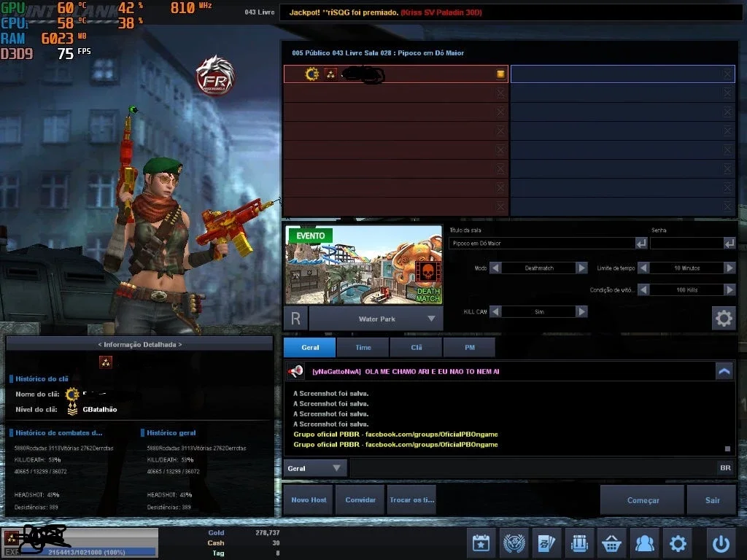Screen dimensions: 747x560
Task: Open the clan emblem laurel icon
Action: pyautogui.click(x=514, y=542)
